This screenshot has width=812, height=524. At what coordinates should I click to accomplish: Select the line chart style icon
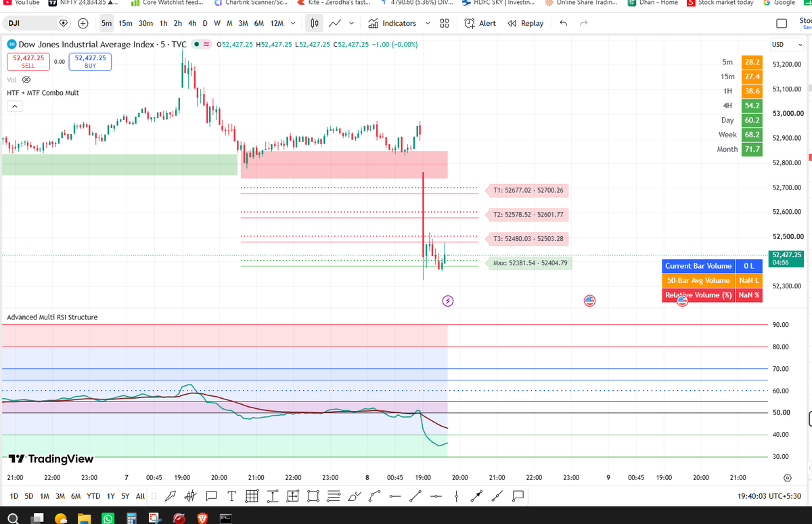click(334, 23)
